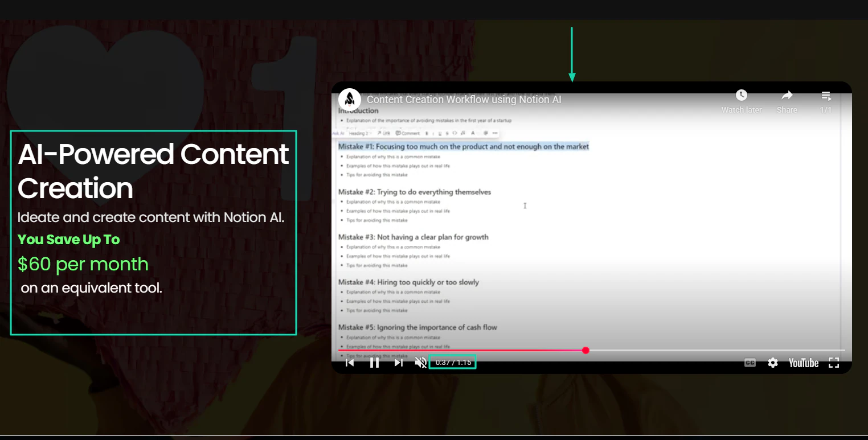Pause the video playback
868x440 pixels.
[374, 363]
